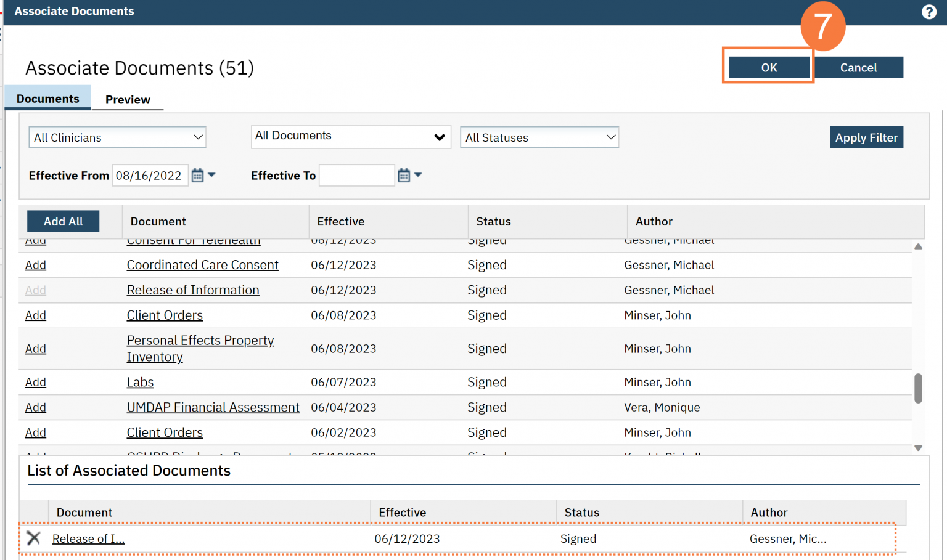Image resolution: width=947 pixels, height=560 pixels.
Task: Expand Effective From date options arrow
Action: (x=212, y=175)
